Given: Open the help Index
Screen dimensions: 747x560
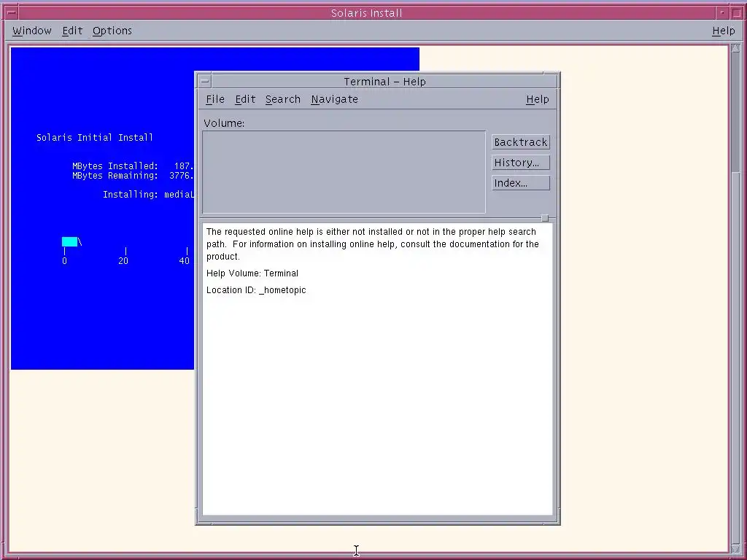Looking at the screenshot, I should [521, 183].
